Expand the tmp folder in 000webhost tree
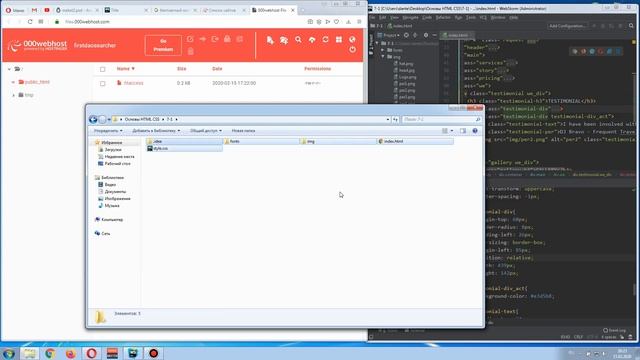640x360 pixels. [x=13, y=95]
